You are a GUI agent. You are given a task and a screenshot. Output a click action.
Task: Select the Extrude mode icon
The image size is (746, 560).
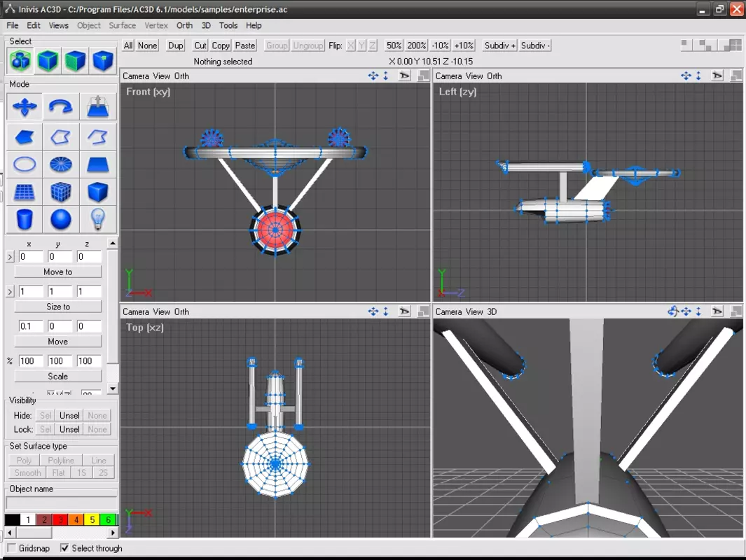pyautogui.click(x=98, y=106)
